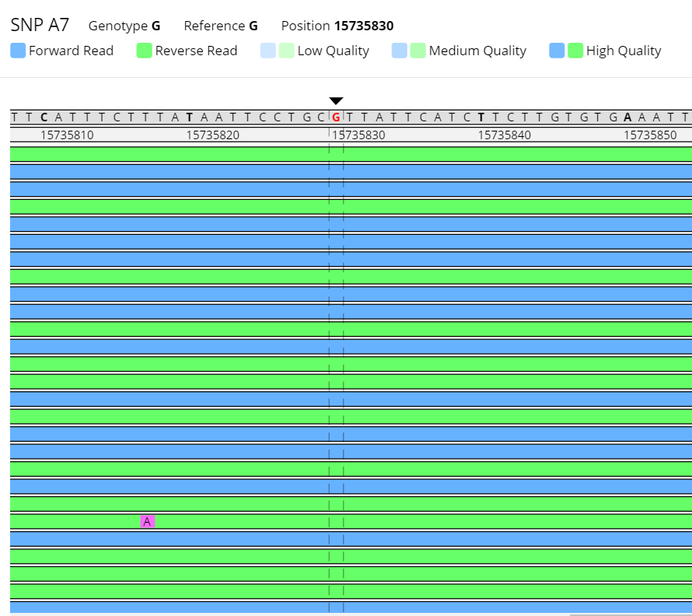Viewport: 692px width, 616px height.
Task: Click the Low Quality legend text
Action: [x=334, y=51]
